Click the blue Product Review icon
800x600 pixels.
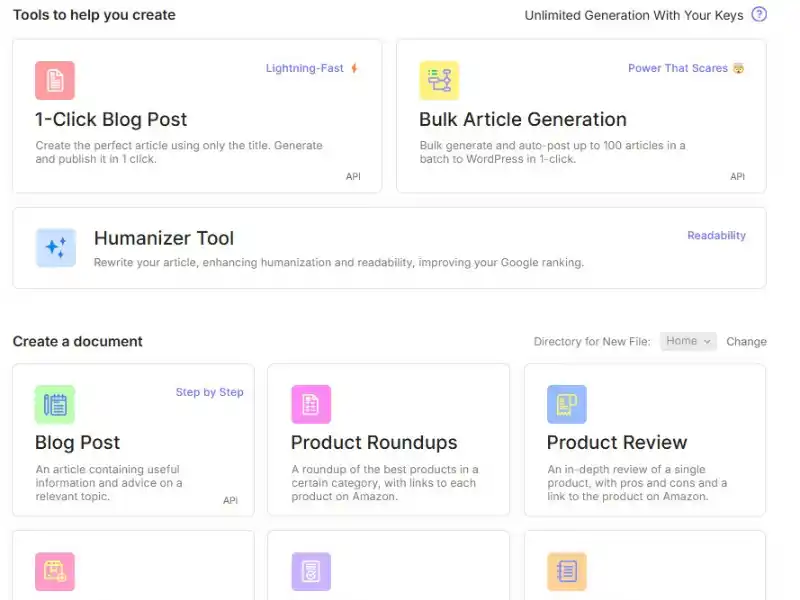567,404
